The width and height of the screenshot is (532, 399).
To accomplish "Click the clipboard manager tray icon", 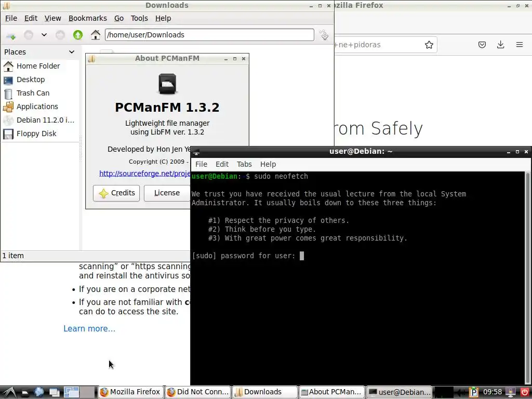I will point(474,392).
